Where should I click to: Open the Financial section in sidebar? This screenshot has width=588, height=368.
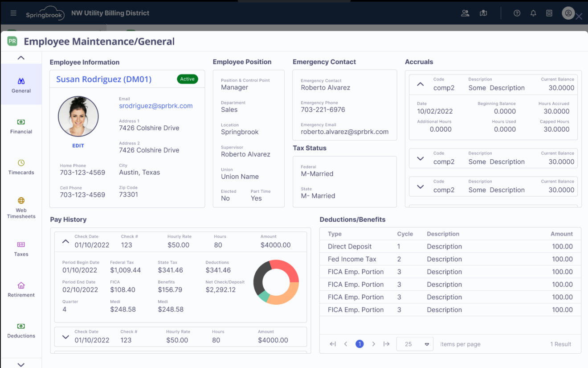(x=21, y=126)
